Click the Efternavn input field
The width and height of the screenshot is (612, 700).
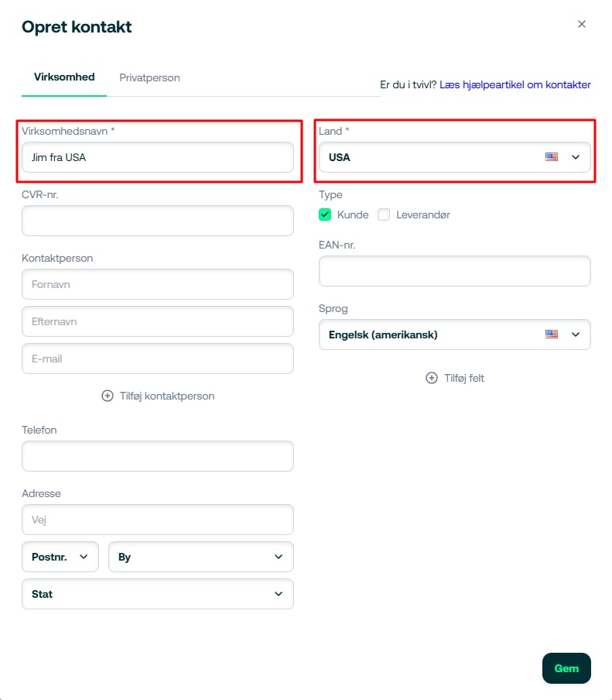(158, 321)
